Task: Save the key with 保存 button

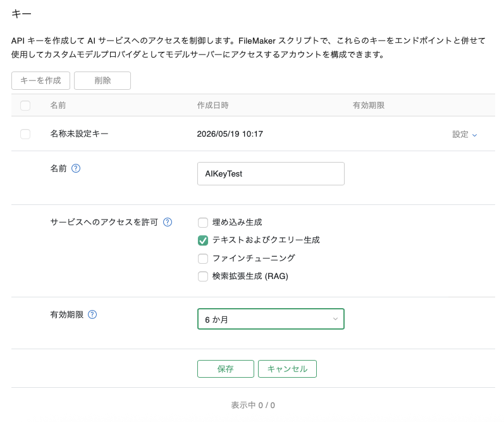Action: [226, 369]
